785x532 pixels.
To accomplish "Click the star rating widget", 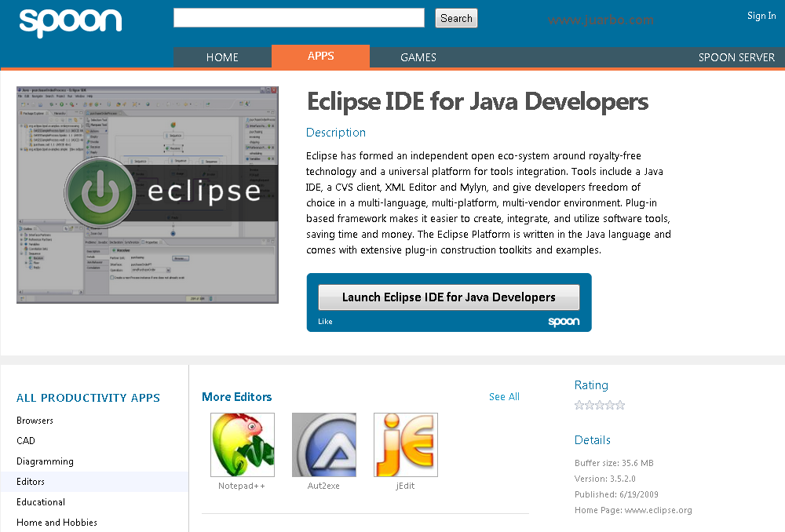I will pos(599,405).
